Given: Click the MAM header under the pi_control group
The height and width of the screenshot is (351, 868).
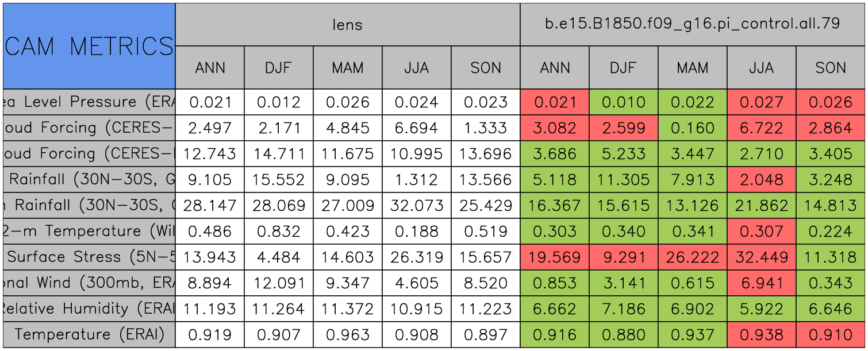Looking at the screenshot, I should point(692,68).
